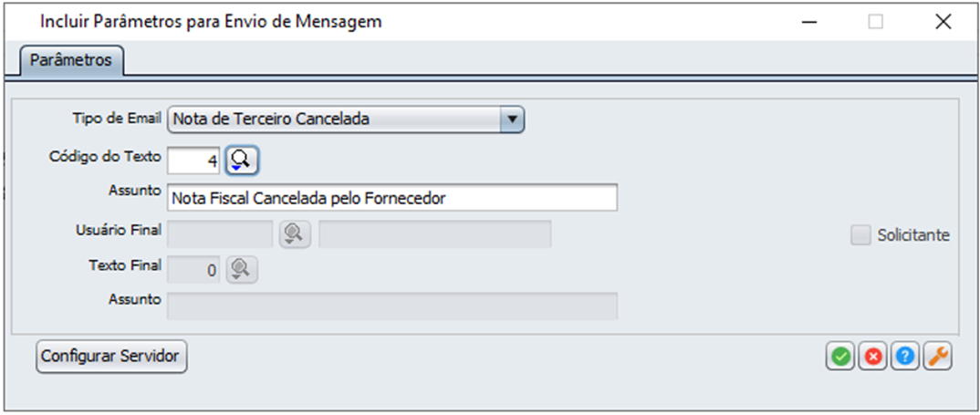Screen dimensions: 980x415
Task: Close the Incluir Parâmetros window
Action: tap(943, 22)
